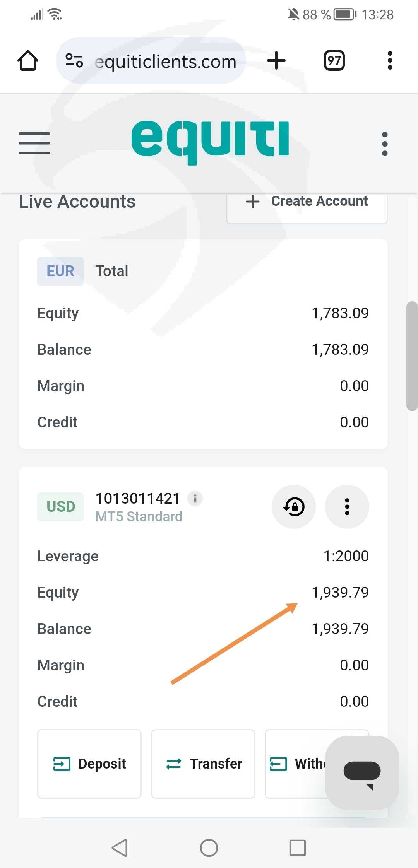Click USD account equity value 1,939.79
418x868 pixels.
click(340, 593)
